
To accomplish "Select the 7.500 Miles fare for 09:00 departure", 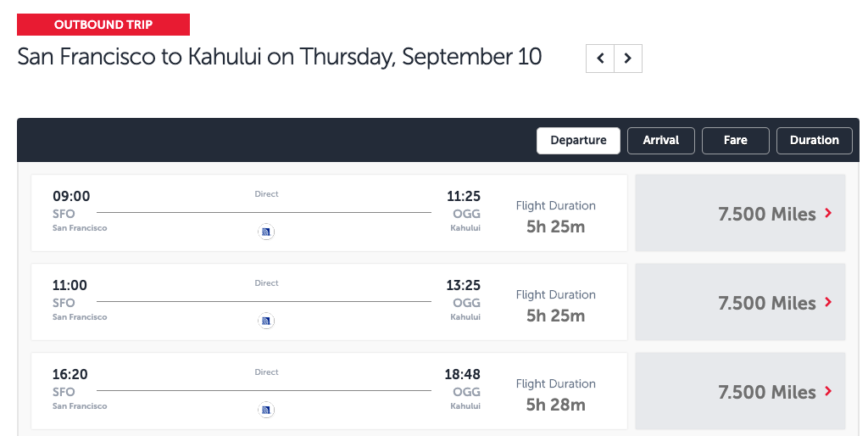I will (x=740, y=214).
